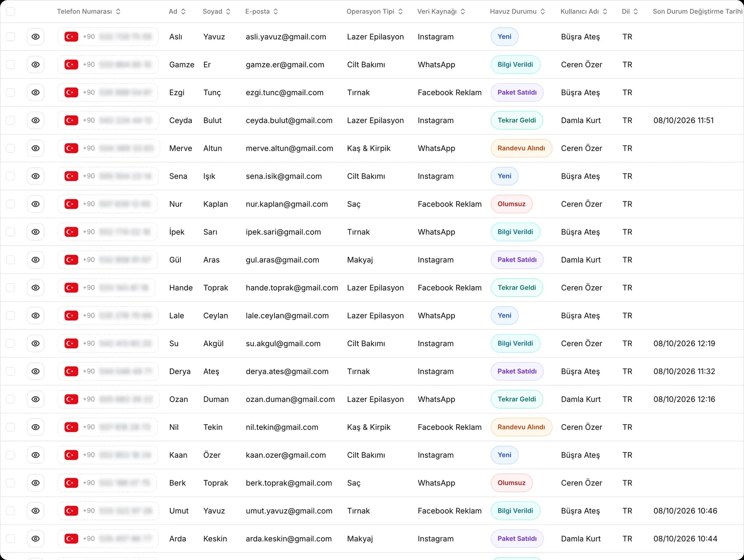
Task: Tick the Kaan Özer row checkbox
Action: coord(10,455)
